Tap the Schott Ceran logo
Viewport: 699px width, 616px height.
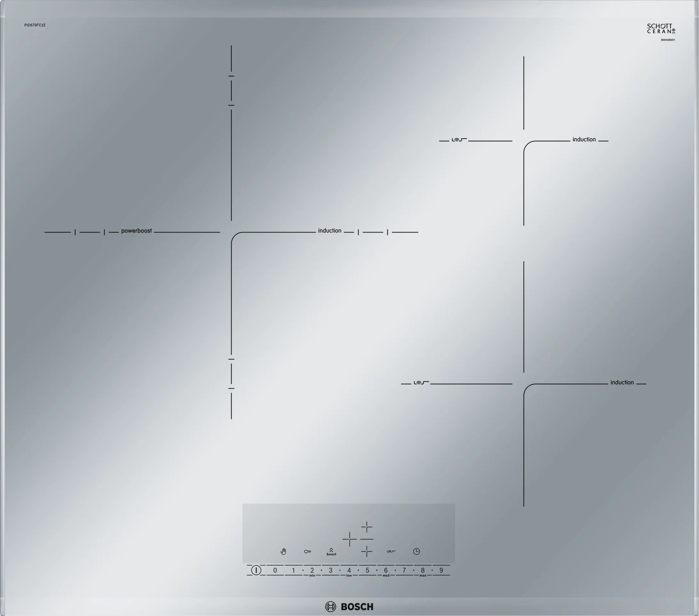[x=661, y=28]
